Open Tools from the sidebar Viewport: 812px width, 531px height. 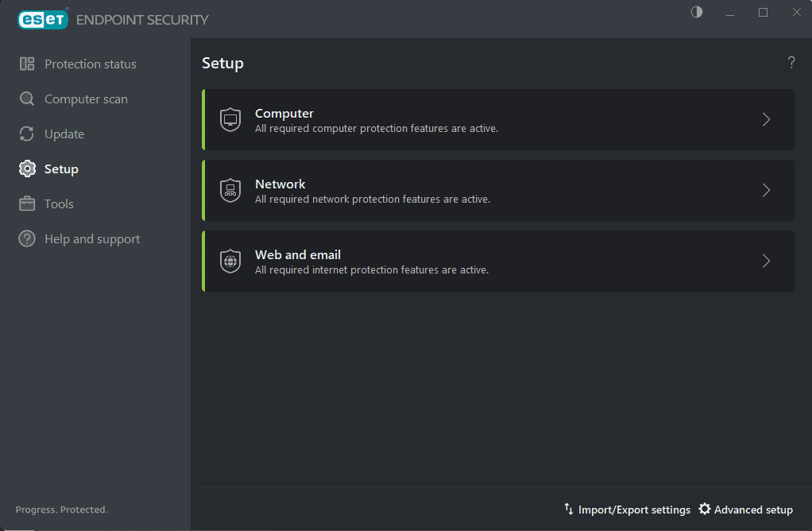click(x=59, y=204)
